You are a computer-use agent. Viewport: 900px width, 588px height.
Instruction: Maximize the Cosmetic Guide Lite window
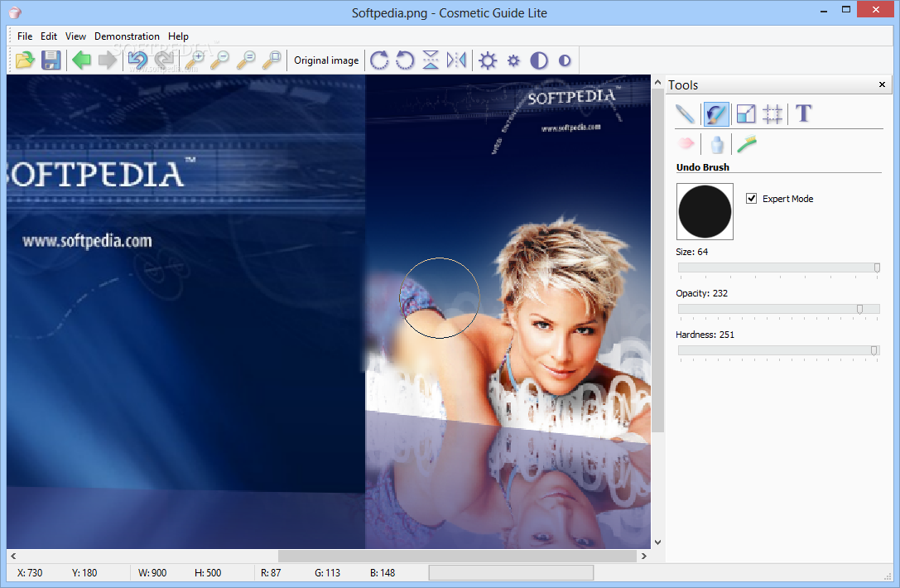coord(846,9)
